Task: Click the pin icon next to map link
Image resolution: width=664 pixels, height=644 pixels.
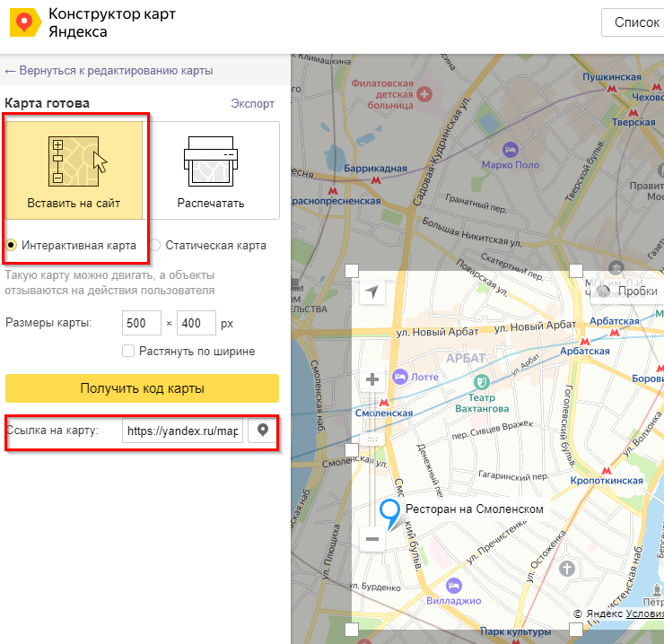Action: tap(263, 431)
